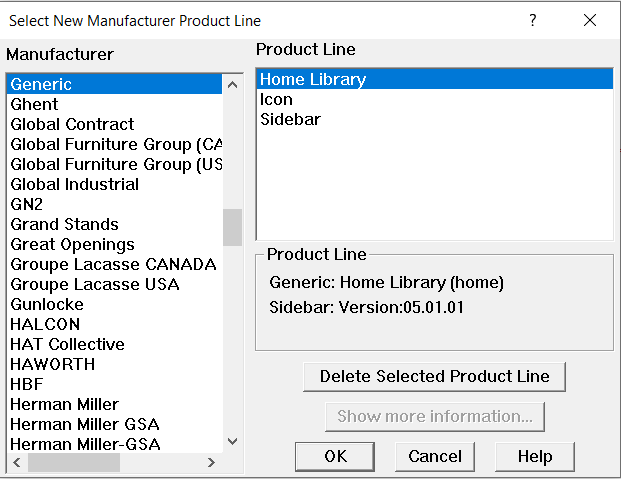Select Sidebar product line

point(435,119)
